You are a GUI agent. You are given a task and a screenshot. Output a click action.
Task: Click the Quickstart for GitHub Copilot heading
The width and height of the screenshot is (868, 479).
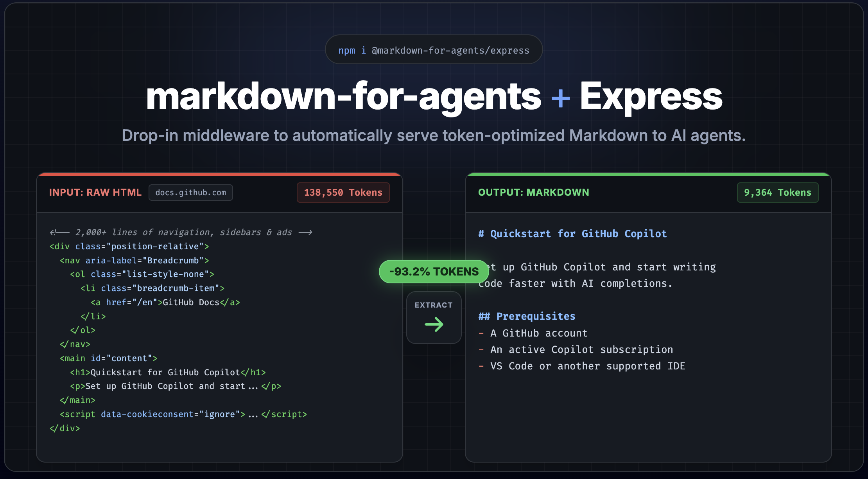(x=572, y=233)
